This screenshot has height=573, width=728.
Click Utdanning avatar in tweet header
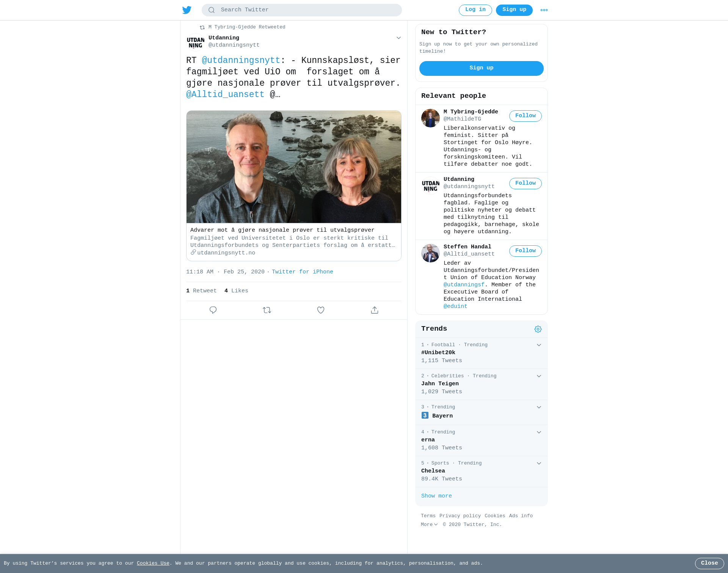tap(196, 42)
